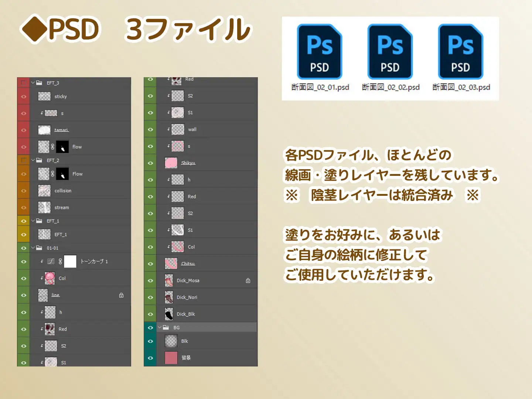
Task: Open the 断面図_02_01.psd file icon
Action: click(x=320, y=52)
